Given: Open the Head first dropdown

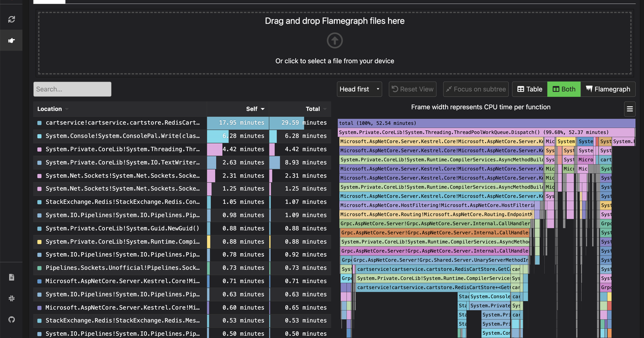Looking at the screenshot, I should pyautogui.click(x=360, y=89).
